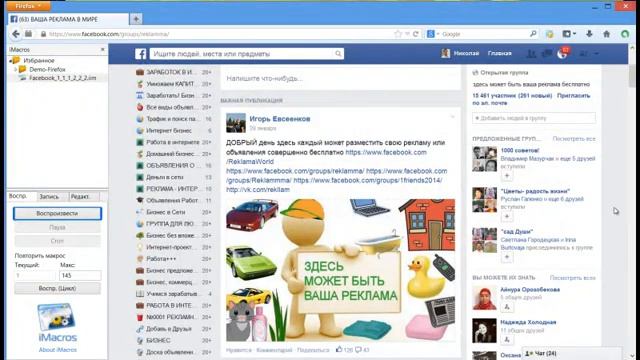Open Николай profile link

(466, 53)
